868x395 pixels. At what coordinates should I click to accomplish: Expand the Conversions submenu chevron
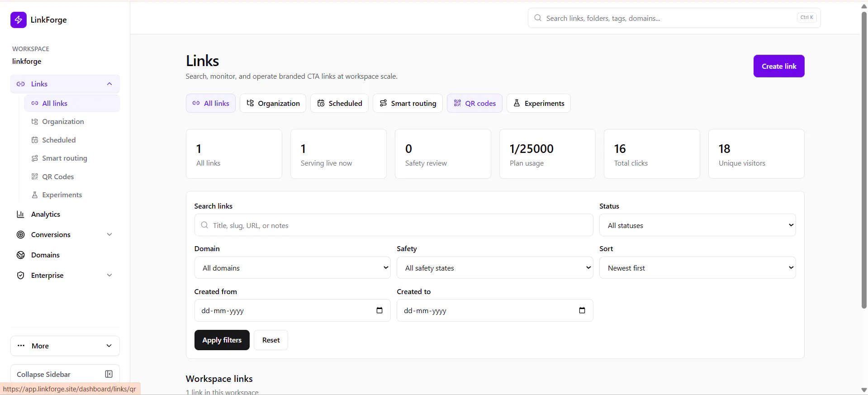click(109, 235)
